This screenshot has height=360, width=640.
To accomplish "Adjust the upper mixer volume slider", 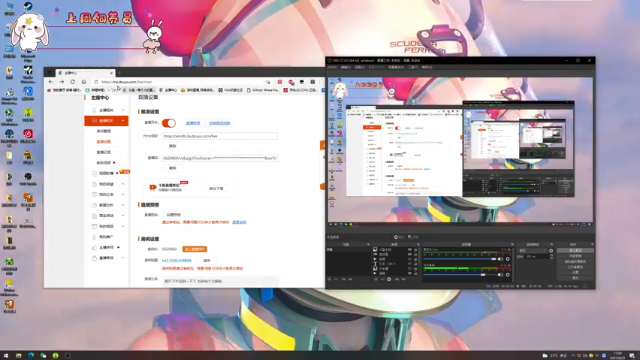I will tap(460, 259).
